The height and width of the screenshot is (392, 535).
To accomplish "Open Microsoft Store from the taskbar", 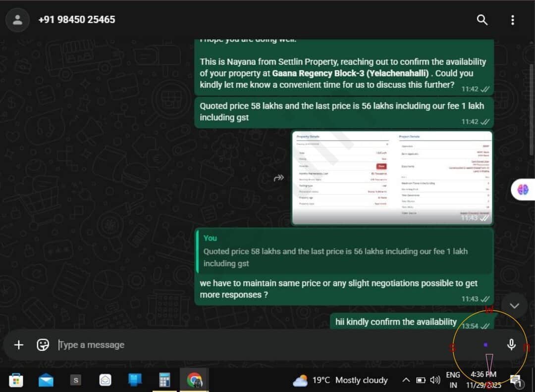I will (x=15, y=380).
